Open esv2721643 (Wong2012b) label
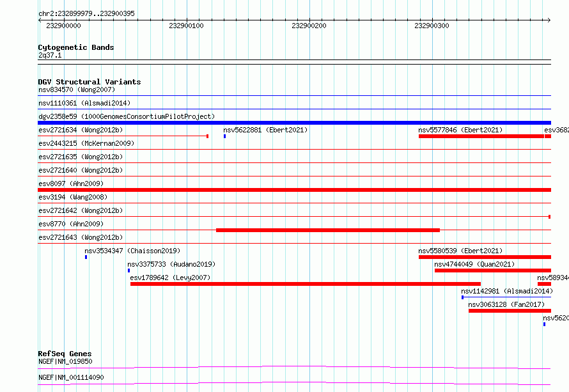 (81, 237)
